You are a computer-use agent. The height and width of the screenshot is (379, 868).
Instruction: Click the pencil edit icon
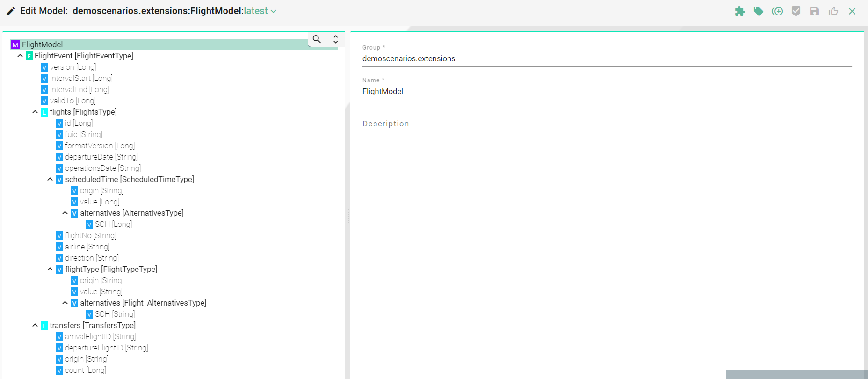click(10, 11)
